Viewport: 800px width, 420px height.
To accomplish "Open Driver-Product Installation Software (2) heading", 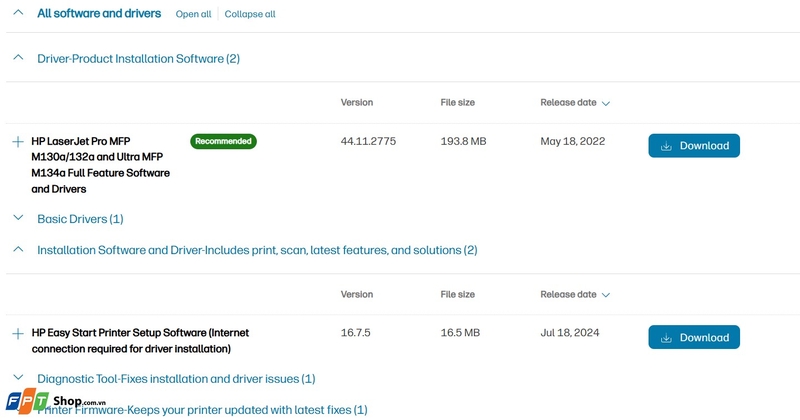I will 138,59.
